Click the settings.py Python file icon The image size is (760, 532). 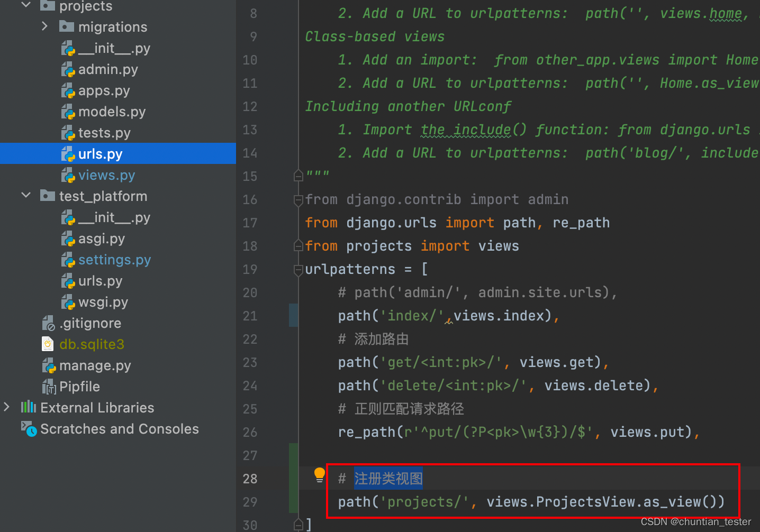point(68,260)
